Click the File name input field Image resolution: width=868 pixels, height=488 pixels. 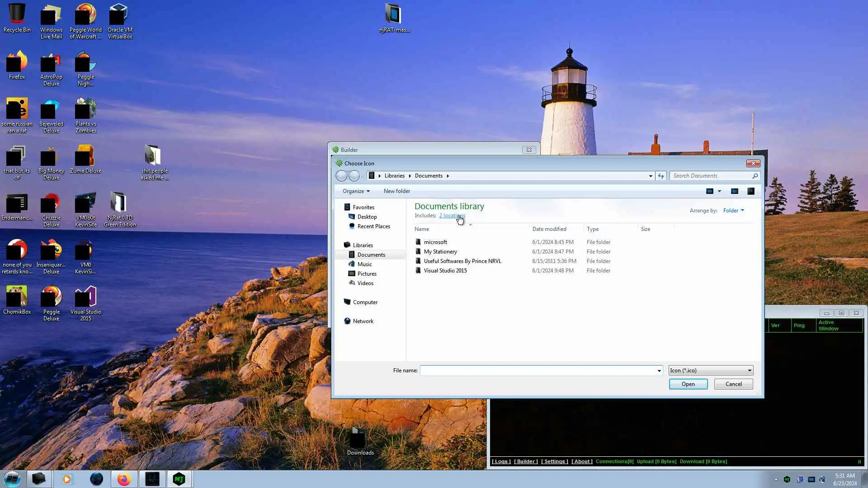pos(538,371)
